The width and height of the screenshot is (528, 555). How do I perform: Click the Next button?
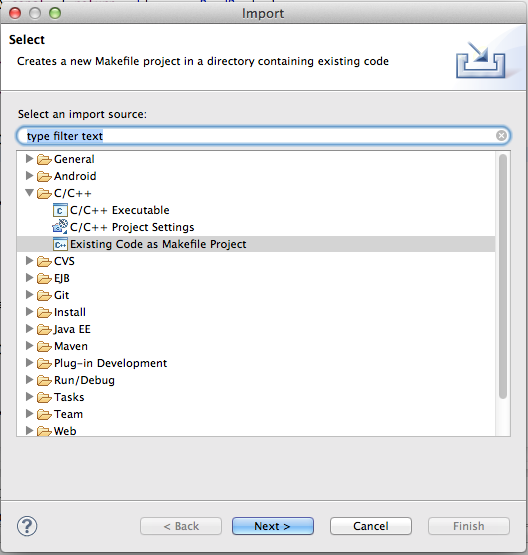point(272,526)
